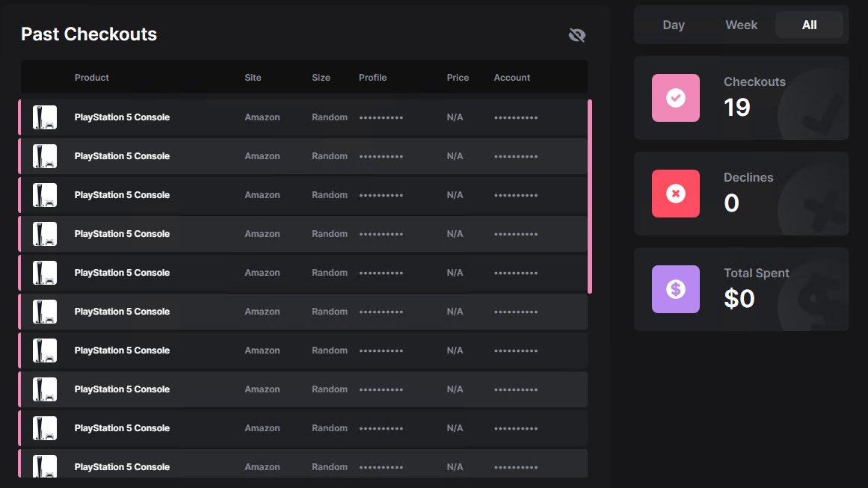Image resolution: width=868 pixels, height=488 pixels.
Task: Click the pink checkouts list scrollbar
Action: tap(590, 197)
